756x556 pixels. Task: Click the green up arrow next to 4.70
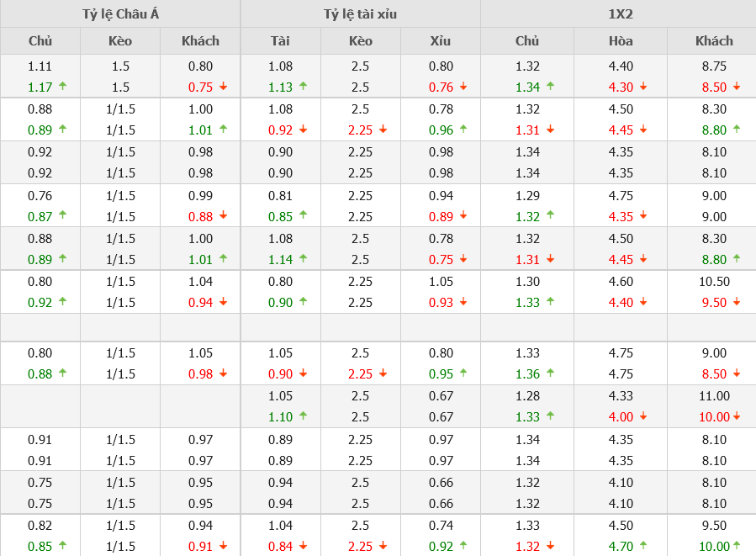(x=643, y=545)
